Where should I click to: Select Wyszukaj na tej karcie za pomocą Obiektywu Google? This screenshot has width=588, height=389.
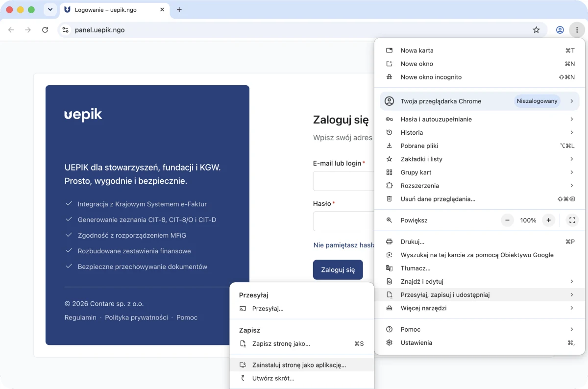click(480, 255)
